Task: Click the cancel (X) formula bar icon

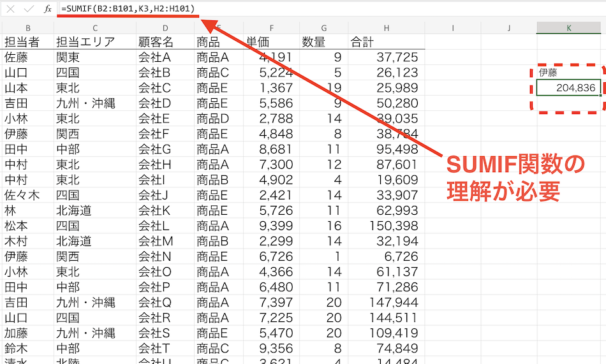Action: (x=10, y=9)
